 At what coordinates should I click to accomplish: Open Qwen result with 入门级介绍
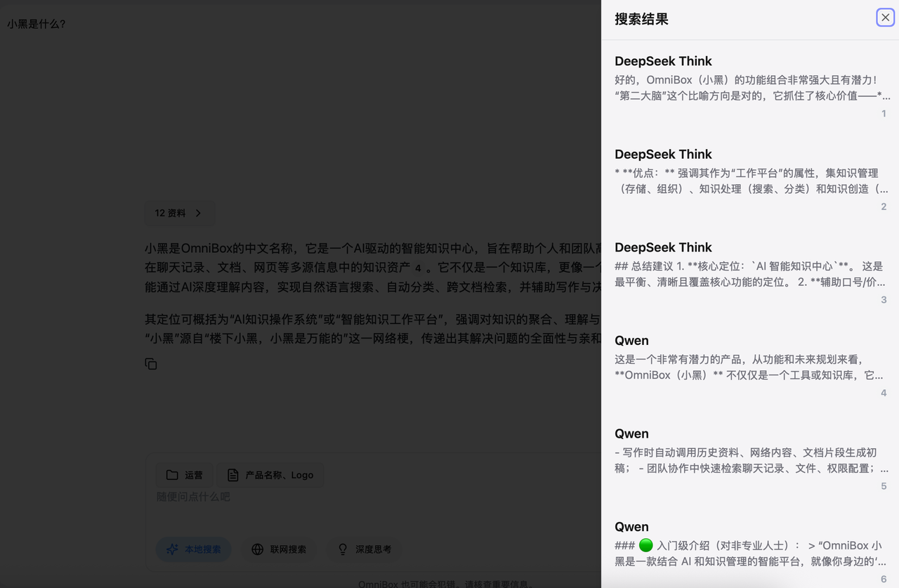(x=750, y=553)
